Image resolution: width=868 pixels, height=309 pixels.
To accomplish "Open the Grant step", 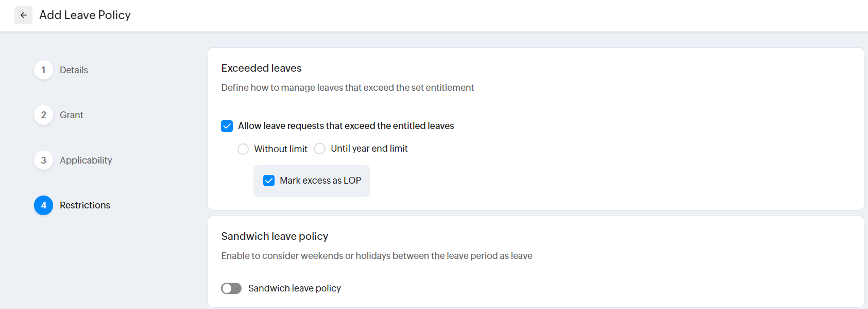I will [x=71, y=115].
